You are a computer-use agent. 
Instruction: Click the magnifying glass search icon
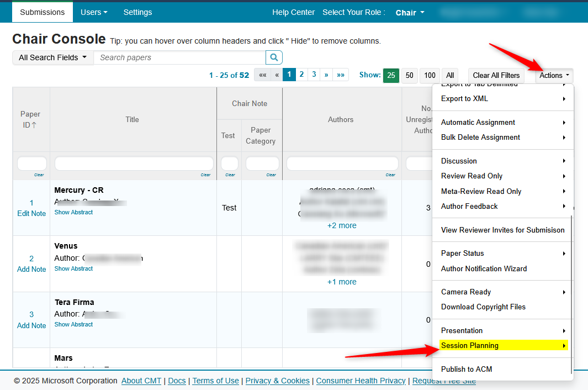click(x=274, y=57)
